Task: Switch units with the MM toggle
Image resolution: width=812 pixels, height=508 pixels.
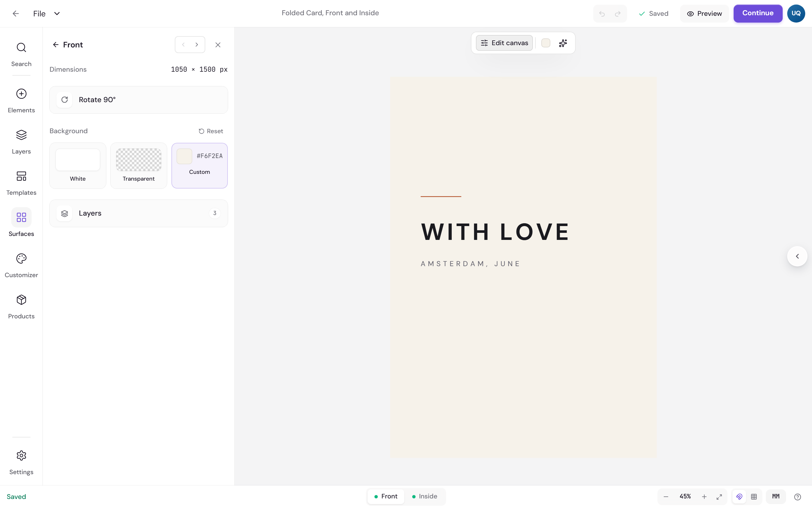Action: [776, 497]
